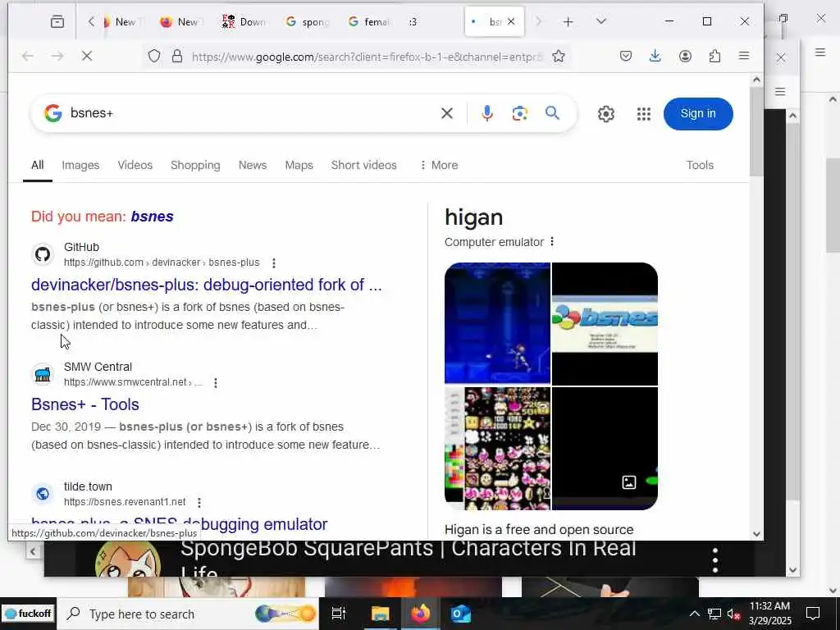Viewport: 840px width, 630px height.
Task: Click the 'bsnes' did you mean suggestion
Action: point(152,217)
